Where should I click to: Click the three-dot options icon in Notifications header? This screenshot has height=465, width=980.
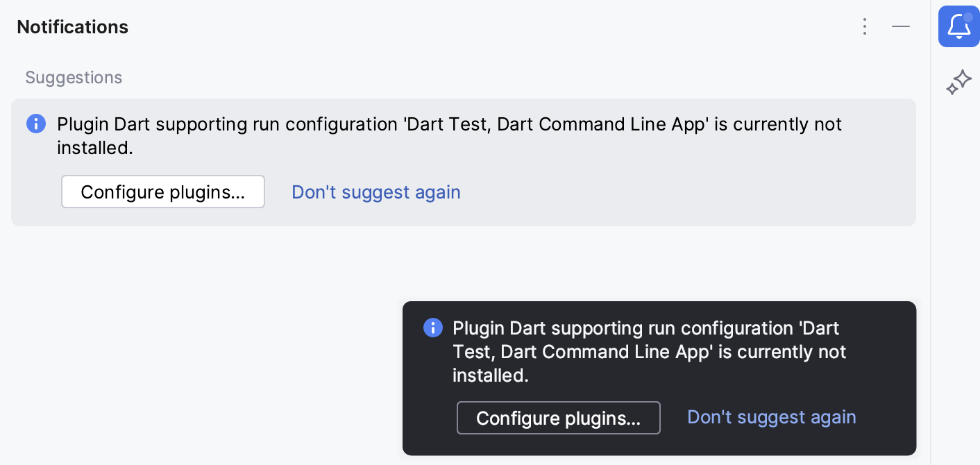(x=865, y=26)
